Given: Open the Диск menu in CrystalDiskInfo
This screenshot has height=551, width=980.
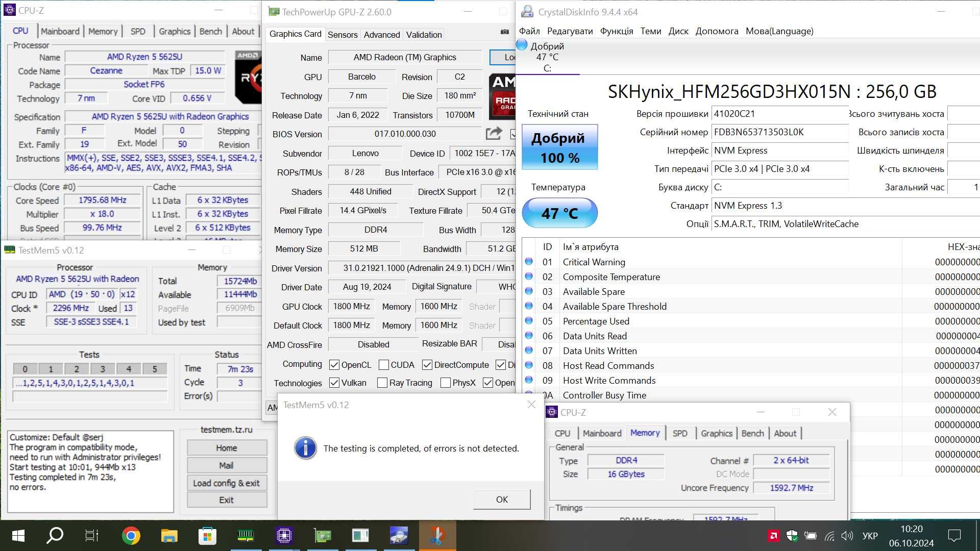Looking at the screenshot, I should (678, 31).
